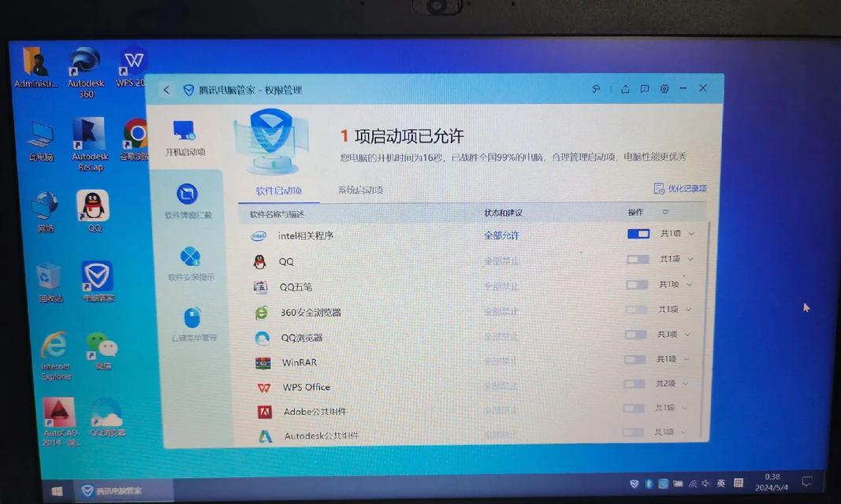The height and width of the screenshot is (504, 841).
Task: Switch to the 系统启动项 tab
Action: coord(360,190)
